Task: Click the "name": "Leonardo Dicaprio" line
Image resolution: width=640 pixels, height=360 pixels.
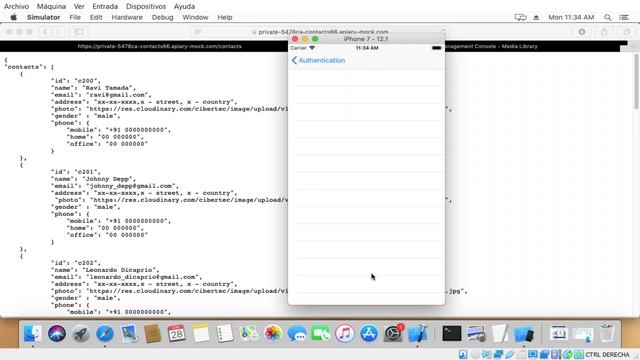Action: [105, 270]
